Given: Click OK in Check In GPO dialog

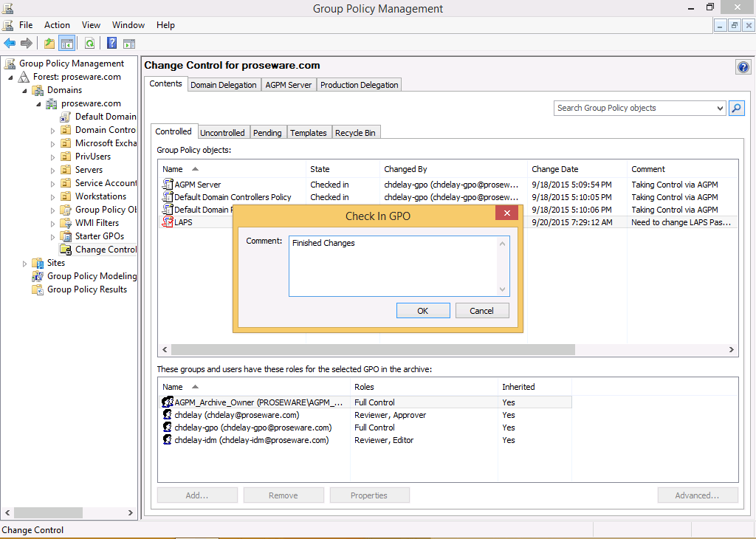Looking at the screenshot, I should point(422,311).
